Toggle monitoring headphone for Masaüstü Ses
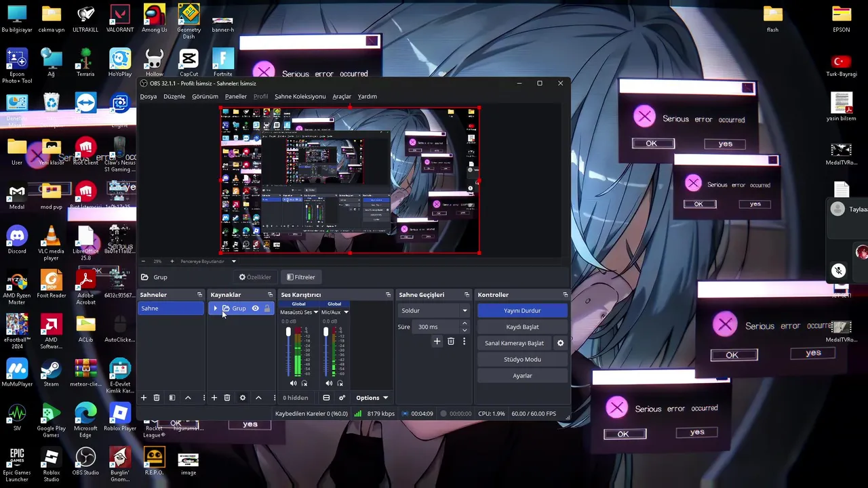The height and width of the screenshot is (488, 868). point(304,384)
